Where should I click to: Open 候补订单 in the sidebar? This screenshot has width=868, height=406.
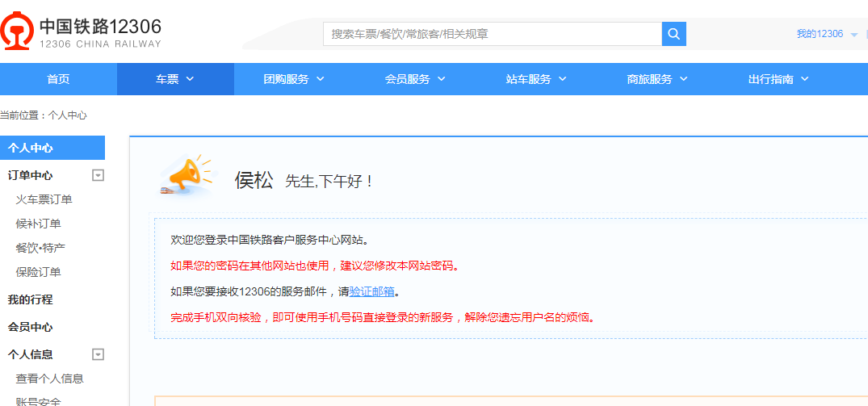38,224
